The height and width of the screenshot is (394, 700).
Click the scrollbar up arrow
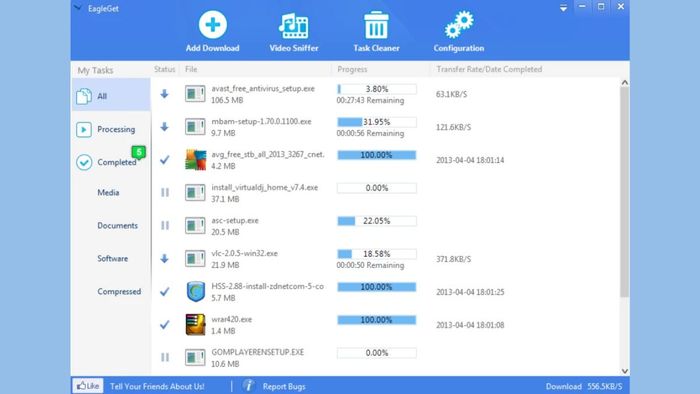click(x=625, y=83)
